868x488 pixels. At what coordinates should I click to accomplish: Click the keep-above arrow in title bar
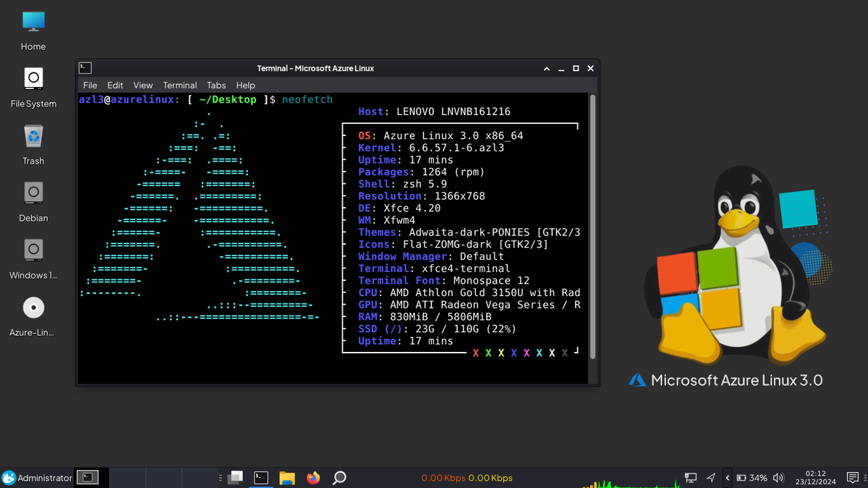coord(547,68)
